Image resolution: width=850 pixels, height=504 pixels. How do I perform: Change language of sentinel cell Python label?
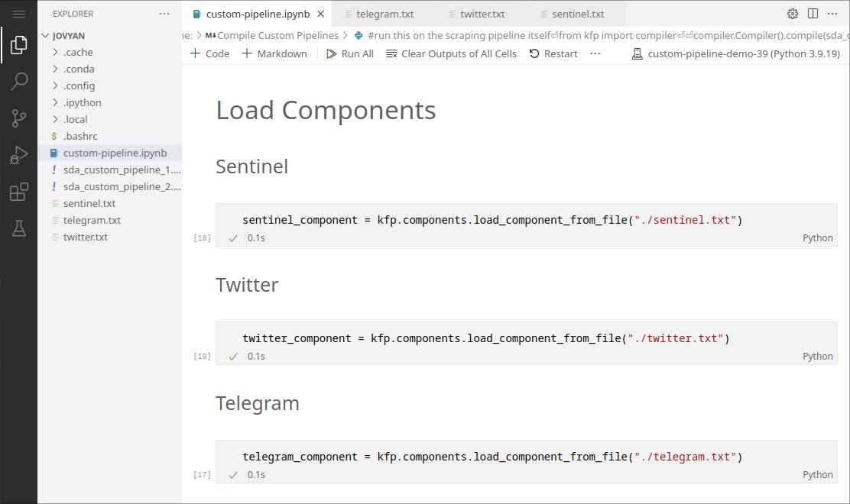point(817,238)
